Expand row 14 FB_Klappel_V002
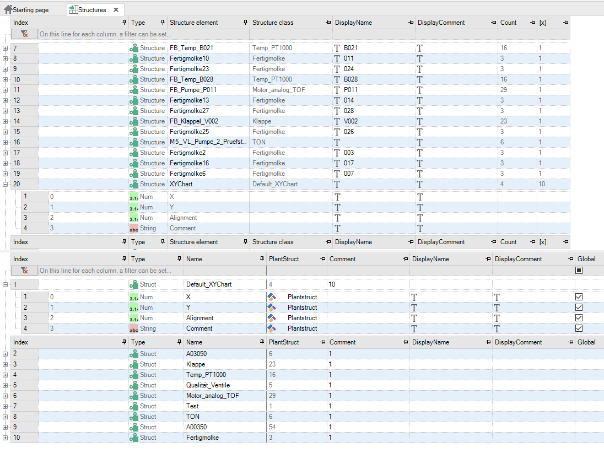The image size is (604, 455). point(5,121)
